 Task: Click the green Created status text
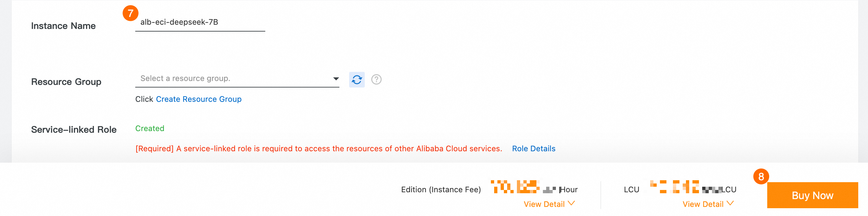(x=150, y=128)
